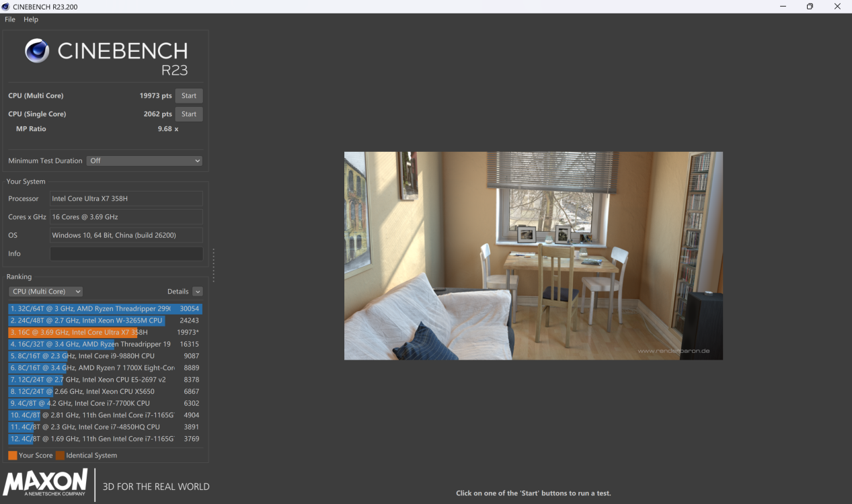
Task: Open the CPU (Multi Core) ranking dropdown
Action: pos(46,292)
